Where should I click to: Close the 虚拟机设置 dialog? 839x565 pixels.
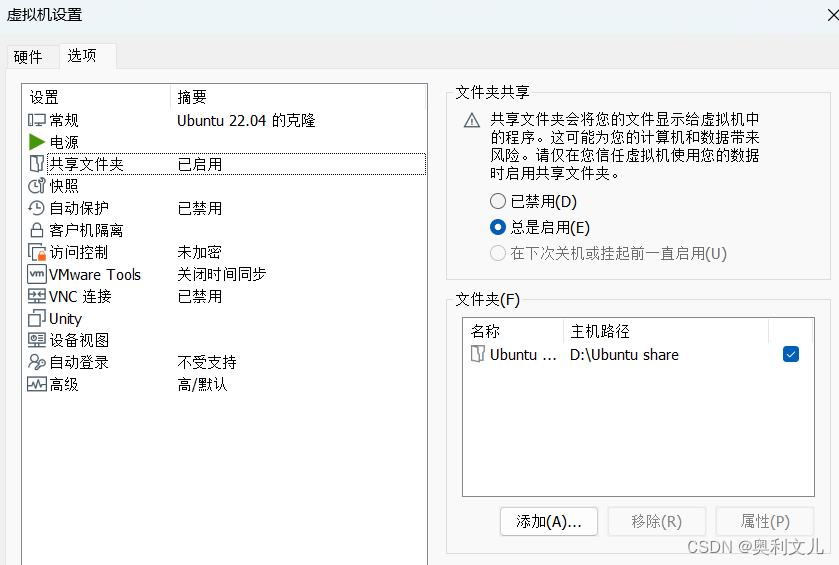(832, 15)
